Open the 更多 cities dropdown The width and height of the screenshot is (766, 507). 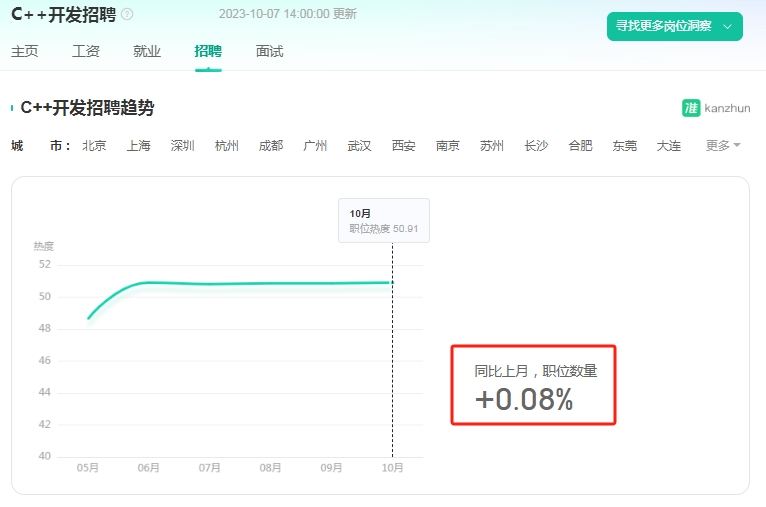723,146
